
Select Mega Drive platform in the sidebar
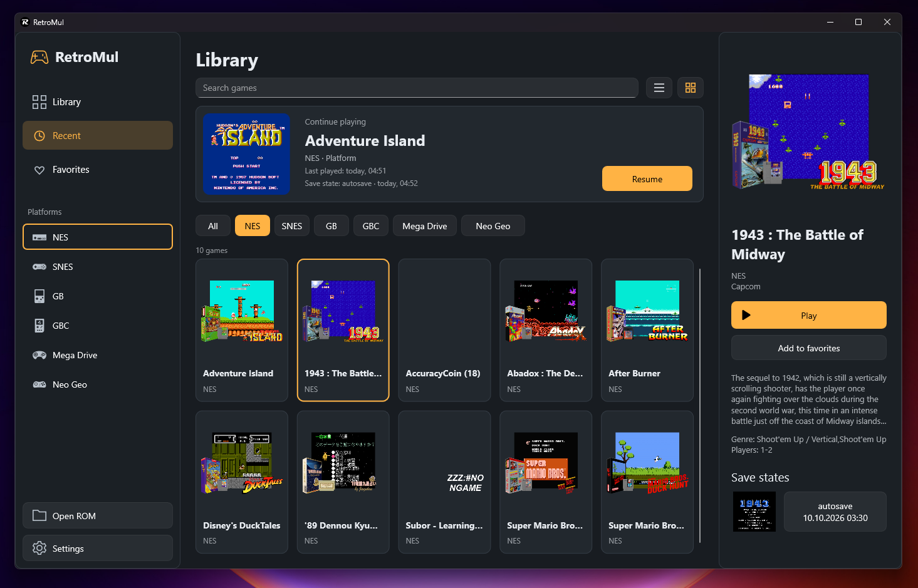click(x=98, y=355)
